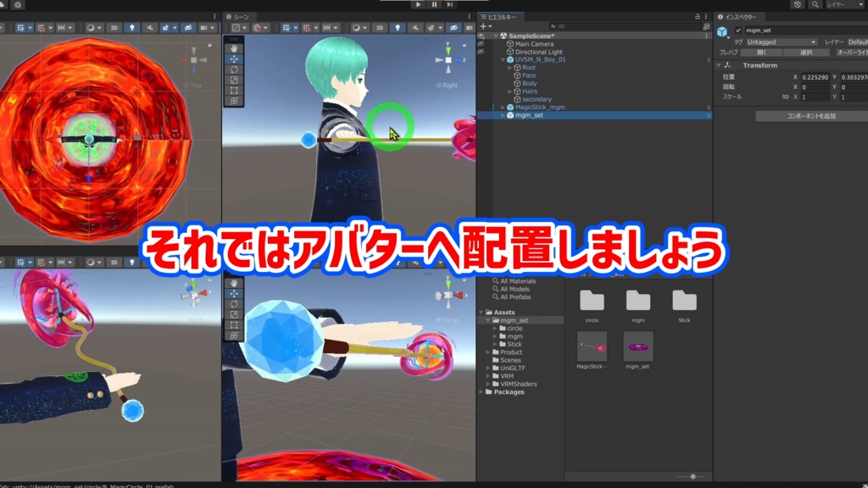This screenshot has width=868, height=488.
Task: Select the Rotate tool in the scene view sidebar
Action: [x=234, y=69]
